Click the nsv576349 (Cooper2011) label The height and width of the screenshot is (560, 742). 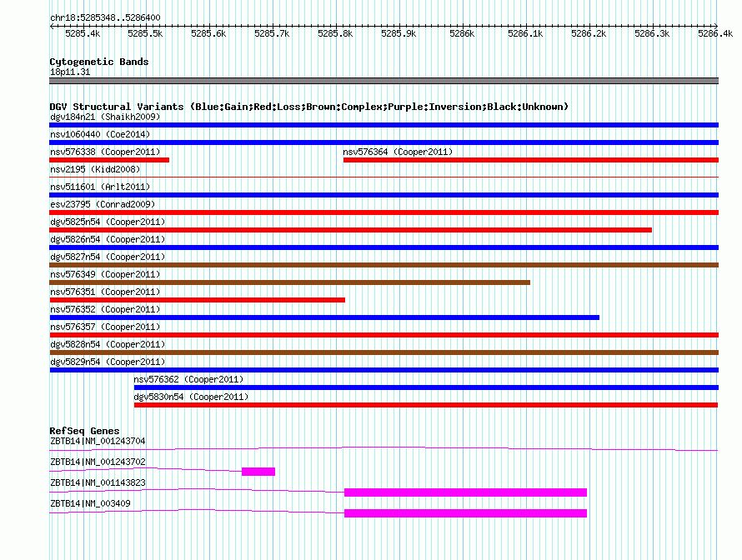coord(105,274)
